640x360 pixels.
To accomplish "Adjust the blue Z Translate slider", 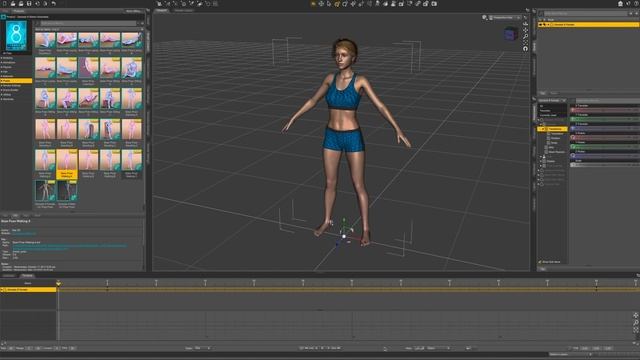I will tap(605, 129).
